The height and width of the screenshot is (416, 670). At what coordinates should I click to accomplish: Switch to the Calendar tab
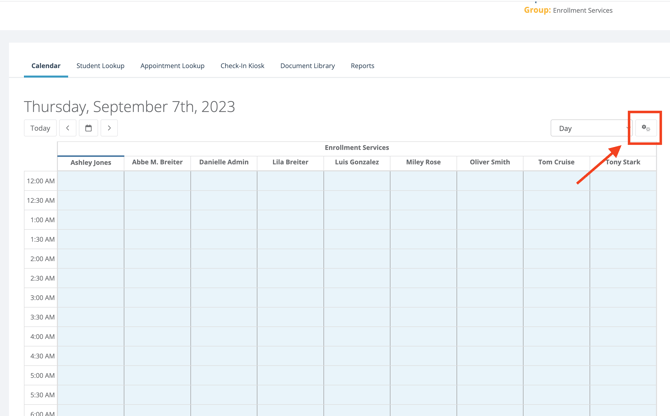[46, 66]
